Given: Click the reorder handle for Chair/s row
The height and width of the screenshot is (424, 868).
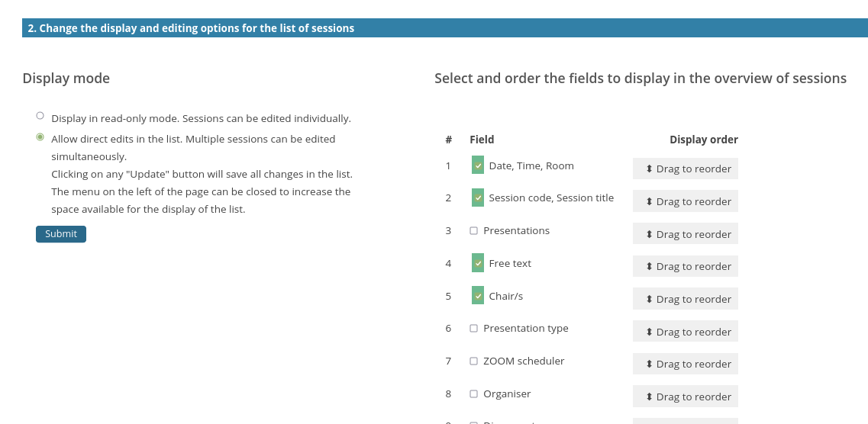Looking at the screenshot, I should click(685, 299).
